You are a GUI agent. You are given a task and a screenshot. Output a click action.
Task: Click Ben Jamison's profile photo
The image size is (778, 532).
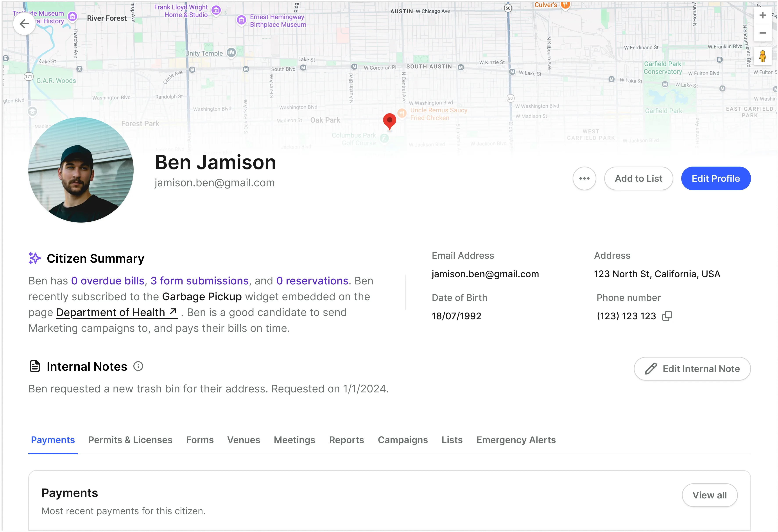(81, 170)
